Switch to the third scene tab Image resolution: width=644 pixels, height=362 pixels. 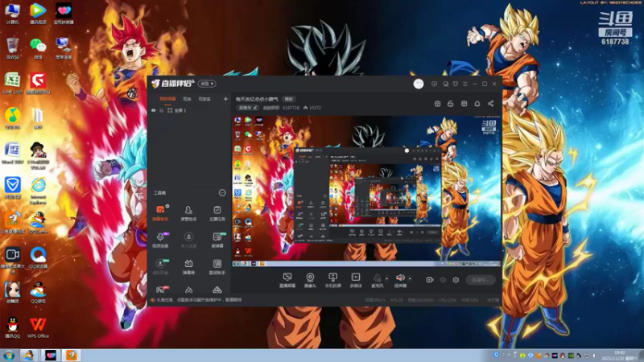(204, 99)
